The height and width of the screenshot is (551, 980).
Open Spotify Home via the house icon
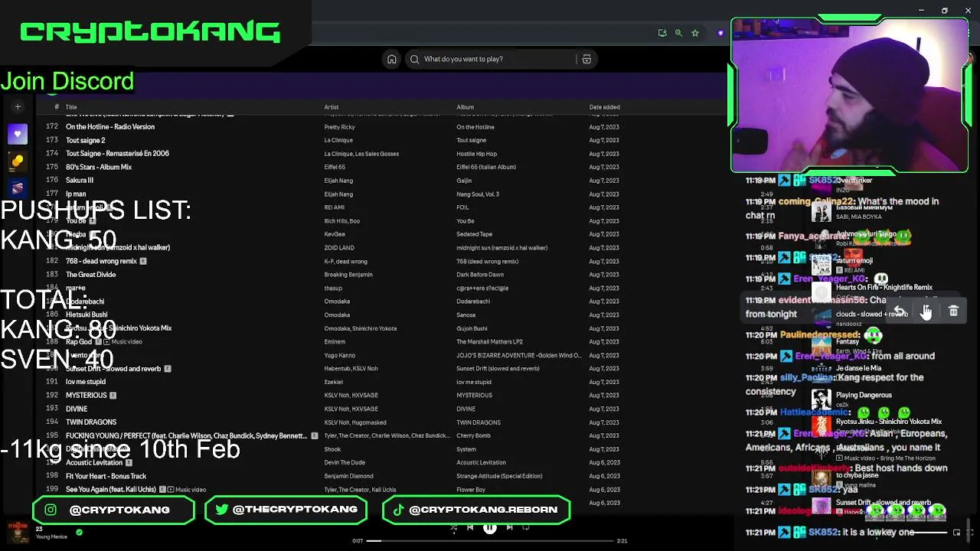392,59
